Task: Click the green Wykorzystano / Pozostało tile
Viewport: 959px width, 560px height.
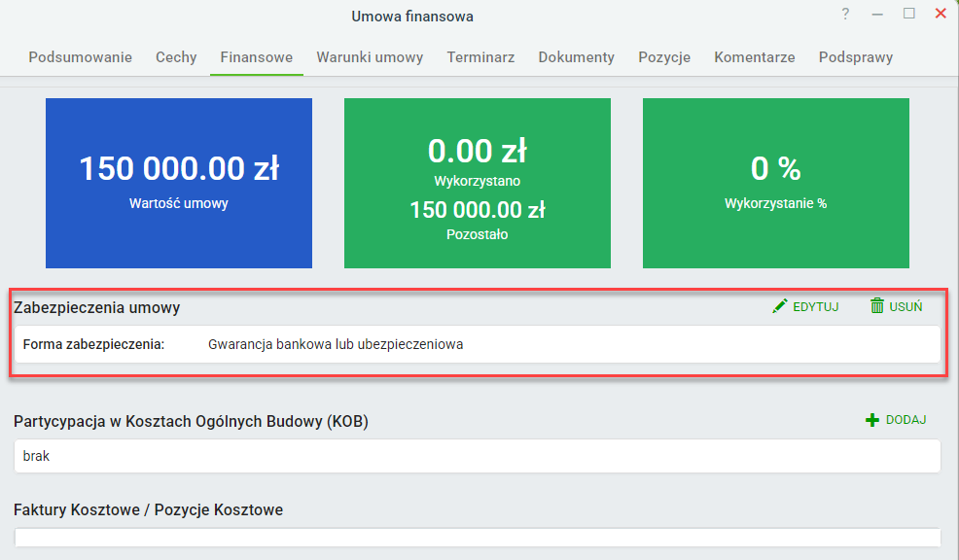Action: coord(477,183)
